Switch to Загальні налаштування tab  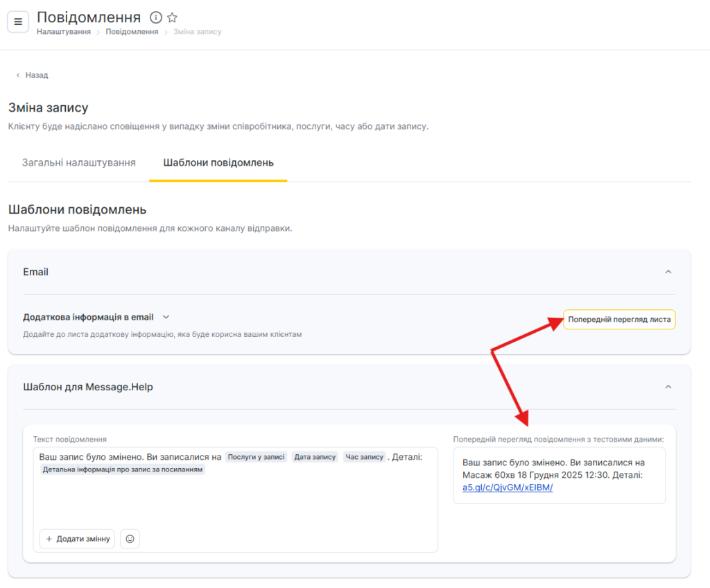coord(78,163)
